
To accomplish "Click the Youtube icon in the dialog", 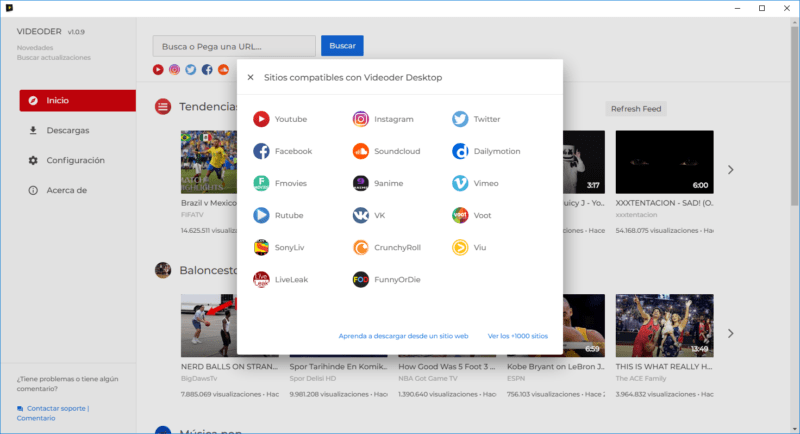I will click(x=261, y=119).
